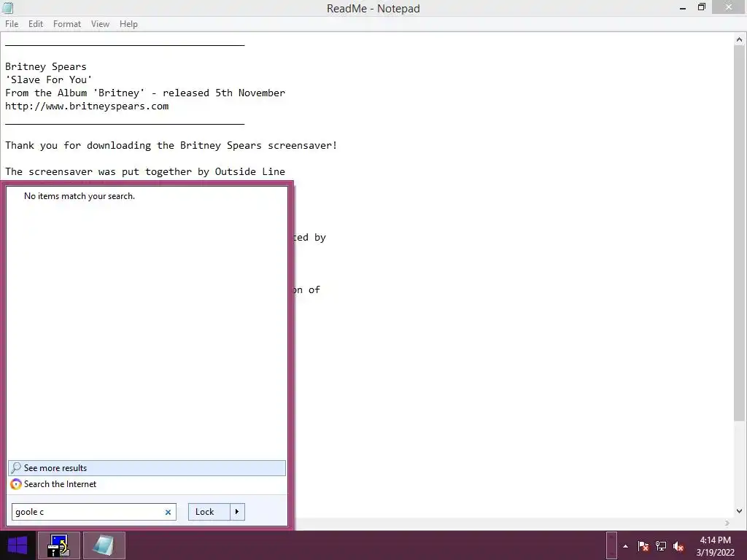
Task: Click the muted volume tray icon
Action: [x=678, y=546]
